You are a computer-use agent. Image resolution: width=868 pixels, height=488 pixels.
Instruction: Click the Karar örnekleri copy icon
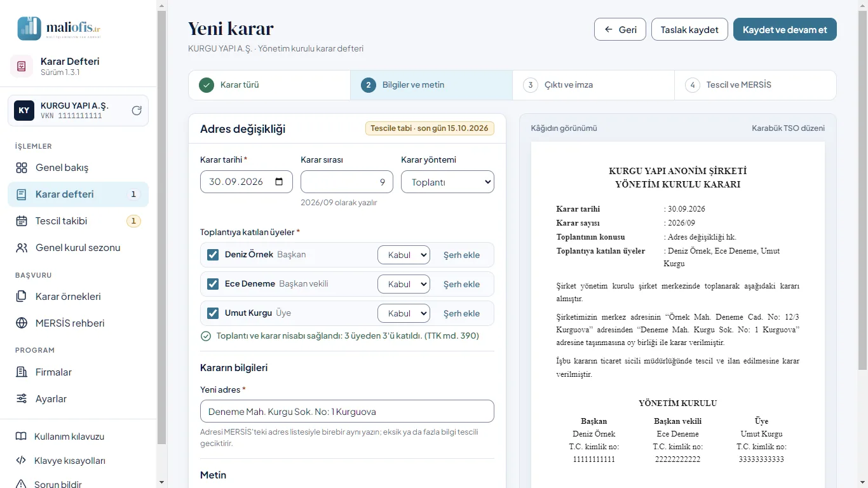click(22, 297)
